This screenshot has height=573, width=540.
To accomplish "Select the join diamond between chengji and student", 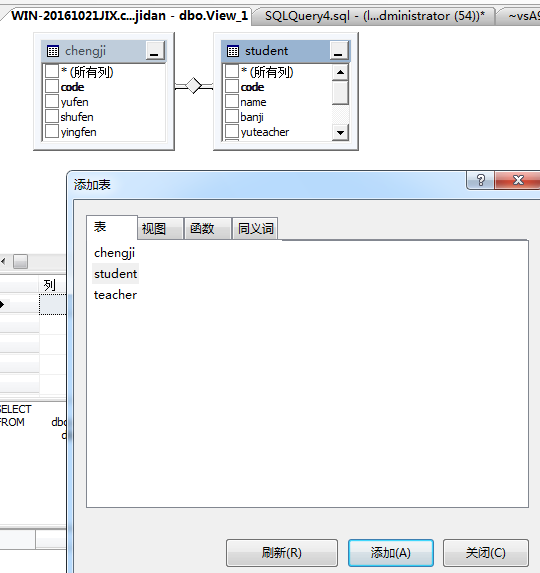I will (x=194, y=86).
